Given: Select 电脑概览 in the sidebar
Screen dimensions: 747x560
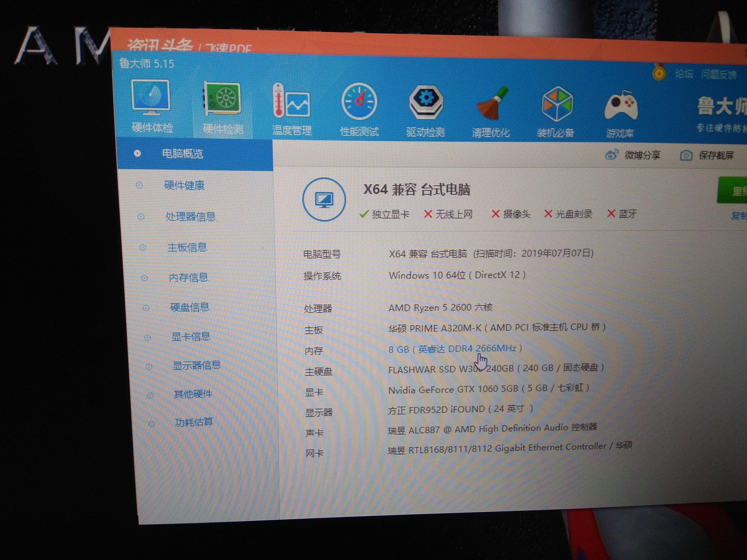Looking at the screenshot, I should coord(195,154).
